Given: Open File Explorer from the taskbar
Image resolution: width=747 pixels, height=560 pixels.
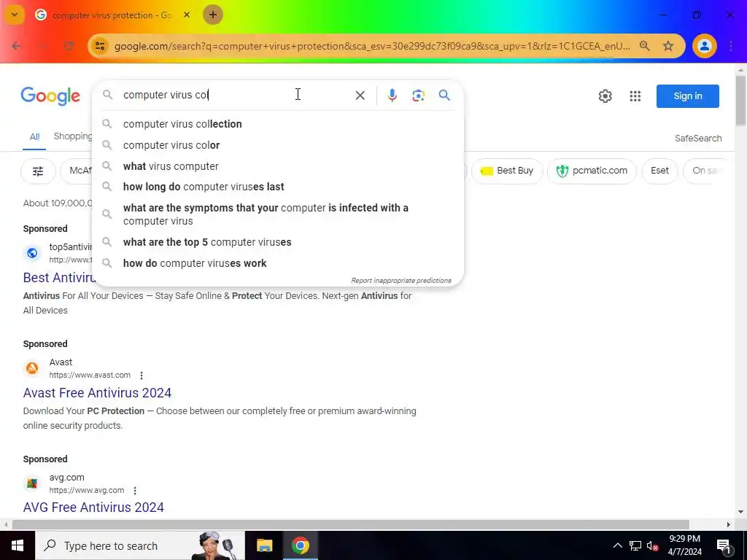Looking at the screenshot, I should pyautogui.click(x=264, y=545).
